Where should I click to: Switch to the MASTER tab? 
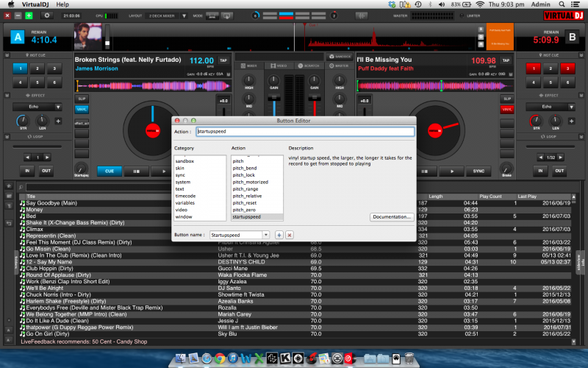point(339,66)
